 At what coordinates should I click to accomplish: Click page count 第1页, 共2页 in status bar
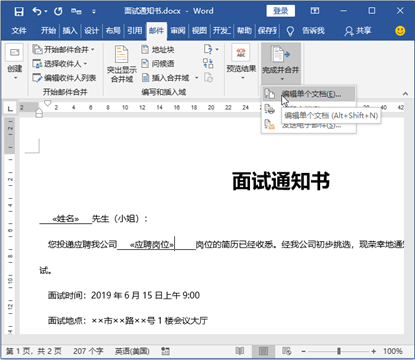pos(34,351)
